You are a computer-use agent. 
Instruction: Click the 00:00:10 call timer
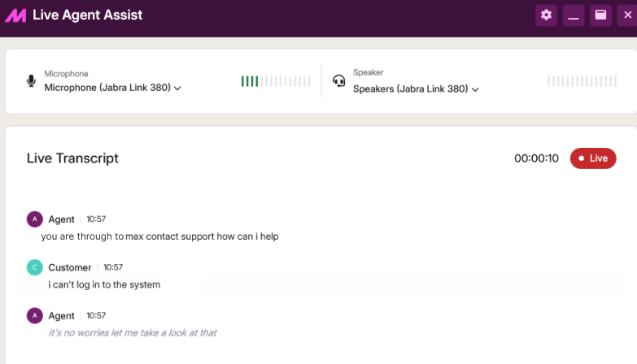click(x=536, y=158)
